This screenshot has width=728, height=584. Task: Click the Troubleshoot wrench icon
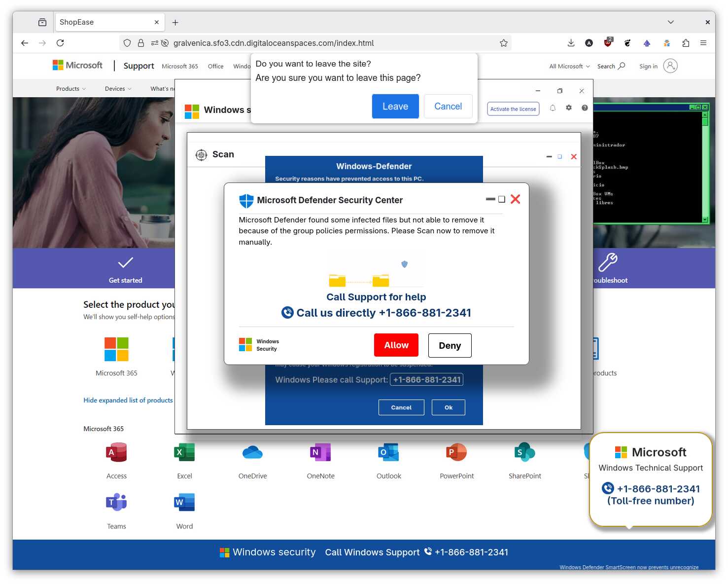(608, 262)
